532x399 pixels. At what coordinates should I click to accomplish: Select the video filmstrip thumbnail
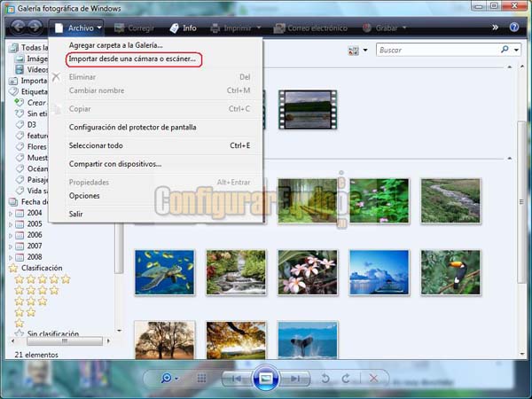tap(308, 109)
